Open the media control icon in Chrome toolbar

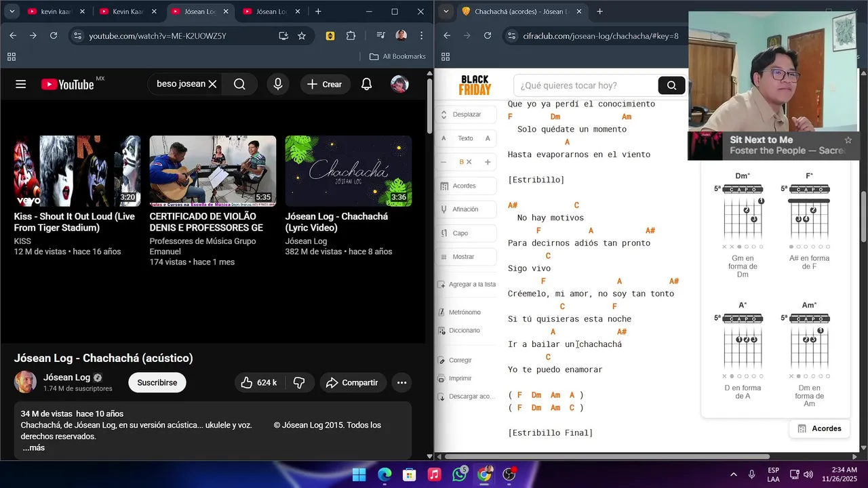380,35
